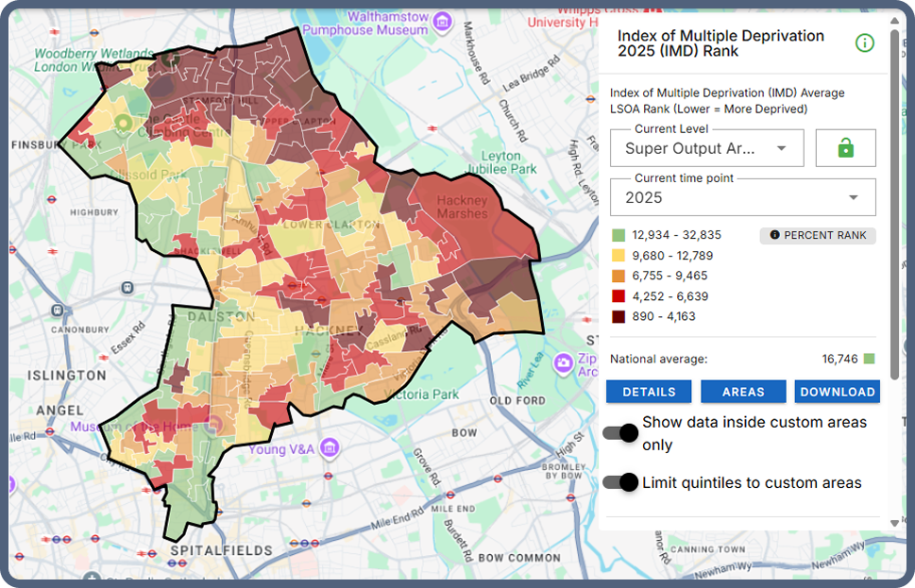This screenshot has width=915, height=588.
Task: Switch legend to PERCENT RANK
Action: pos(818,235)
